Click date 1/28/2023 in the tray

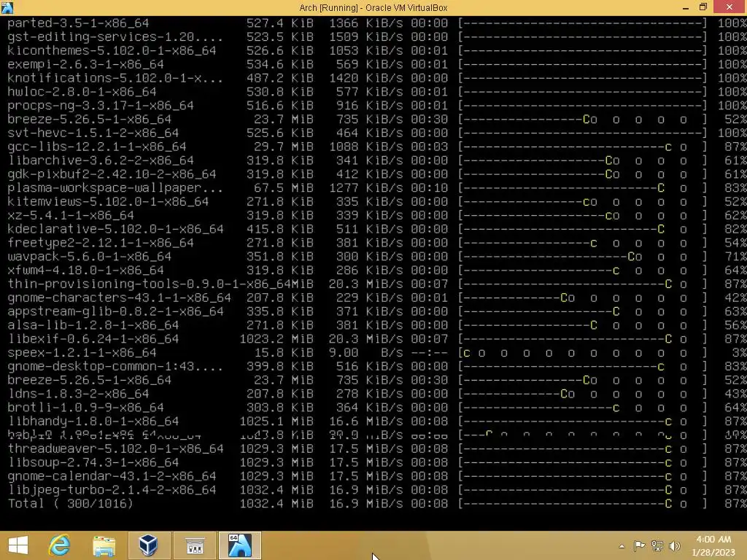713,553
